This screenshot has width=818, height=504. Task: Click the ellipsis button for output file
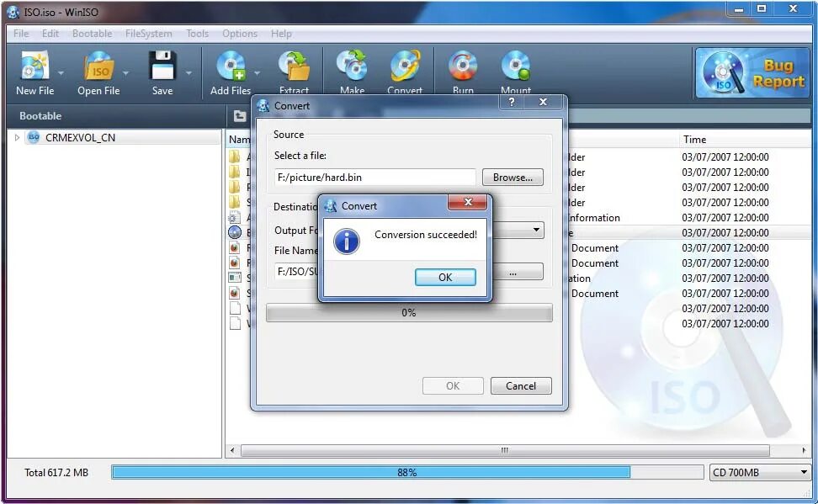coord(513,273)
